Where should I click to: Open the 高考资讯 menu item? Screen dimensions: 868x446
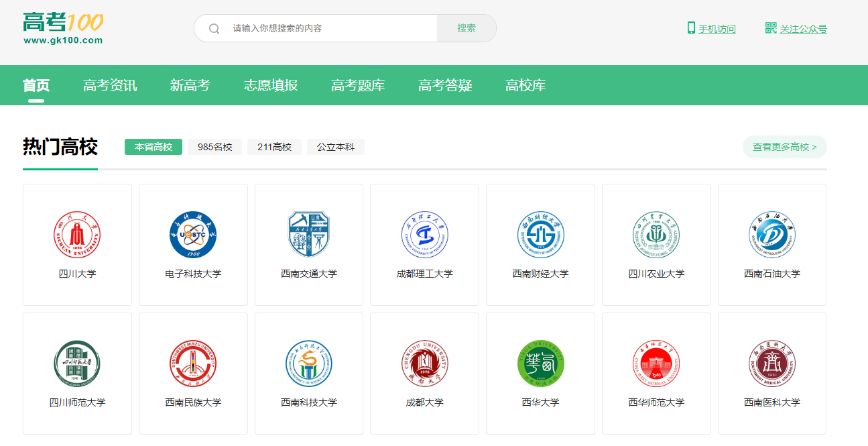click(x=110, y=85)
